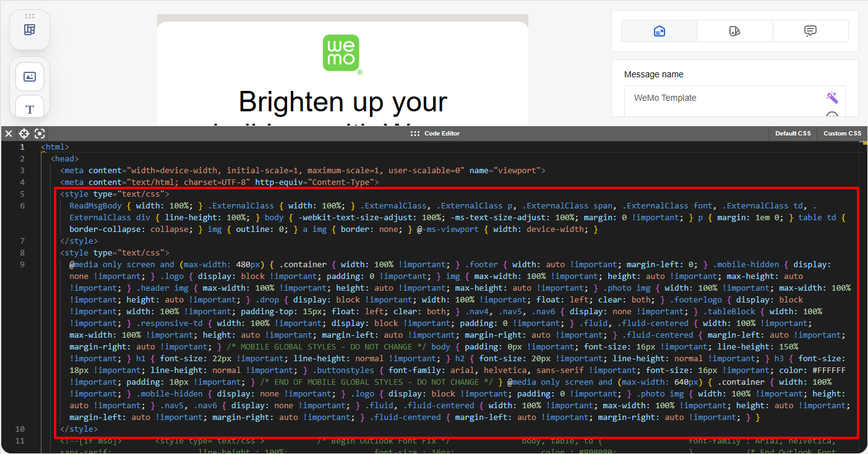Click the ".tableBlock" selector in the code
This screenshot has height=454, width=868.
728,312
